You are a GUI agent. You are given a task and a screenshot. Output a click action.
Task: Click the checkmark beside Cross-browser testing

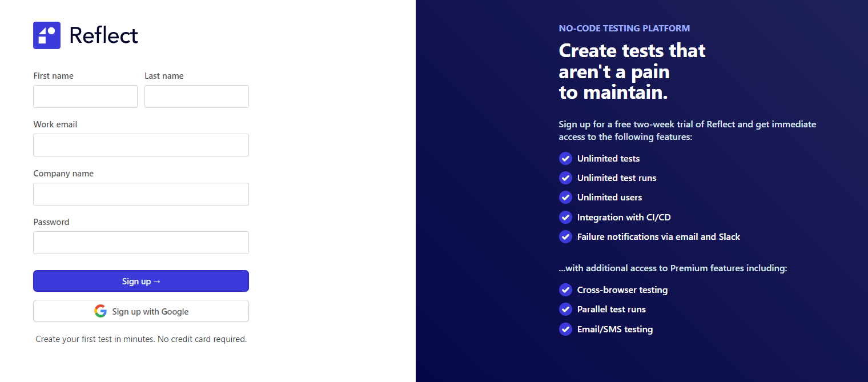pyautogui.click(x=565, y=289)
